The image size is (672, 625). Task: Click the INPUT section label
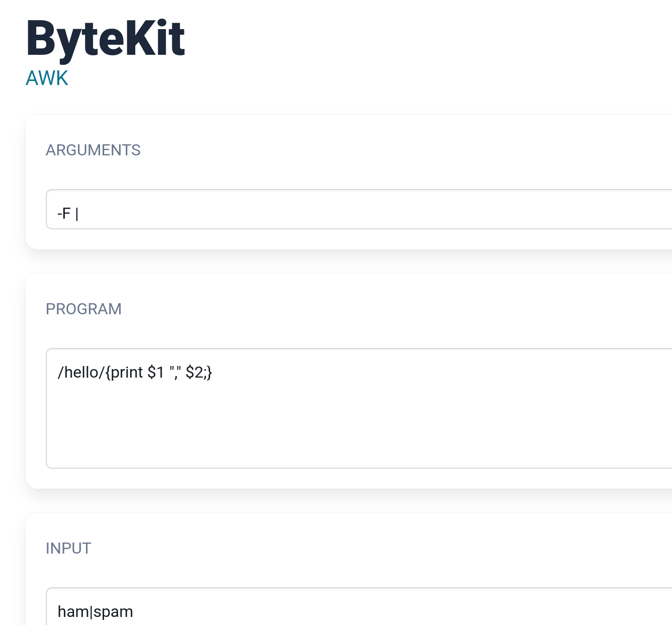coord(69,548)
